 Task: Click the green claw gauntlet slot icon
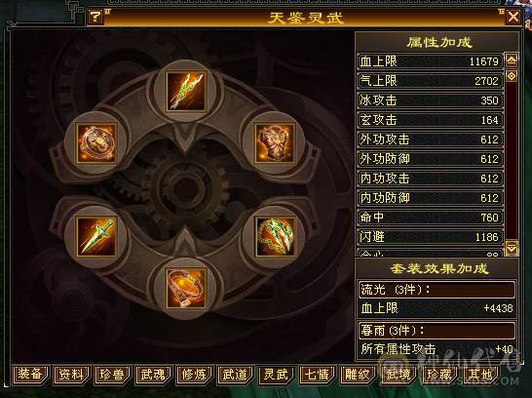coord(275,236)
